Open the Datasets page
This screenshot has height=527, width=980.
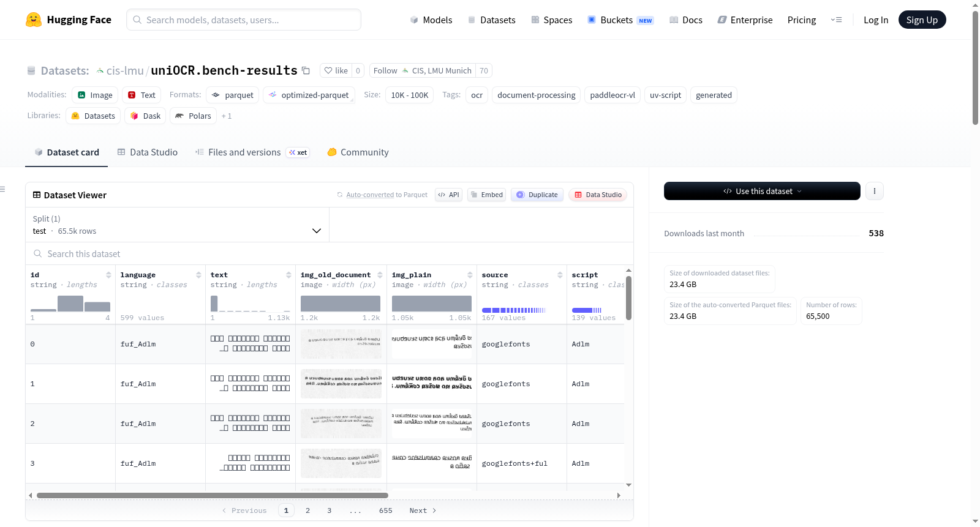[491, 20]
